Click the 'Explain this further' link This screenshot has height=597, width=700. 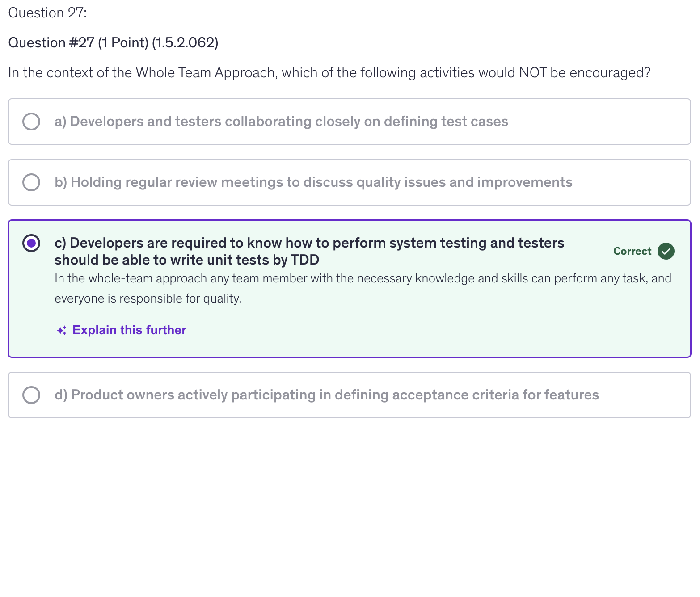[129, 330]
